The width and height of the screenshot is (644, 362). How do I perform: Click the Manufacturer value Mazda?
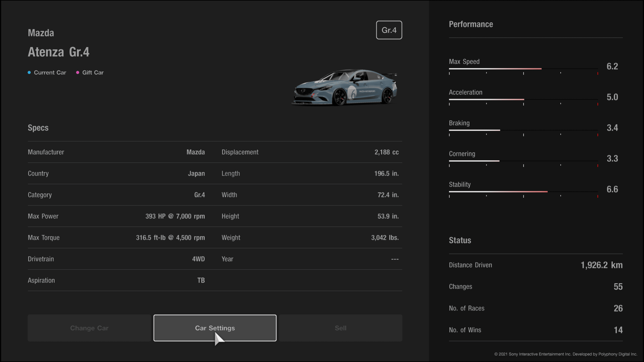[196, 152]
